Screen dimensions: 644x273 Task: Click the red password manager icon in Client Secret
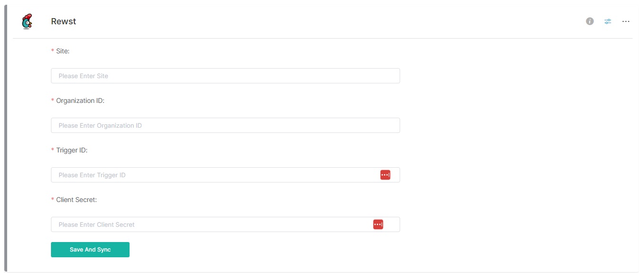pos(378,224)
